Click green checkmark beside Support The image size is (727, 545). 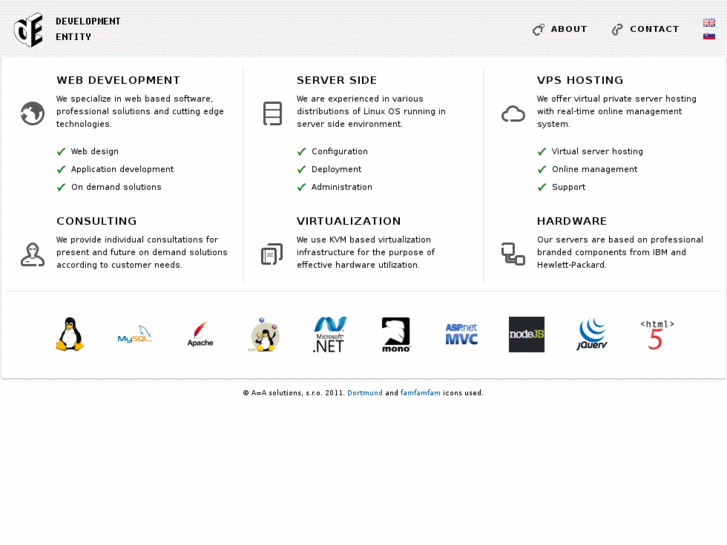pyautogui.click(x=542, y=187)
